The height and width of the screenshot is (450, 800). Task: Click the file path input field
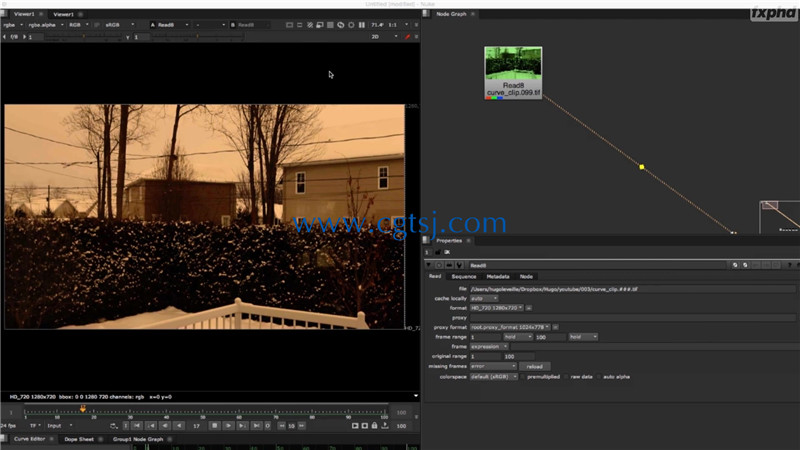[633, 289]
